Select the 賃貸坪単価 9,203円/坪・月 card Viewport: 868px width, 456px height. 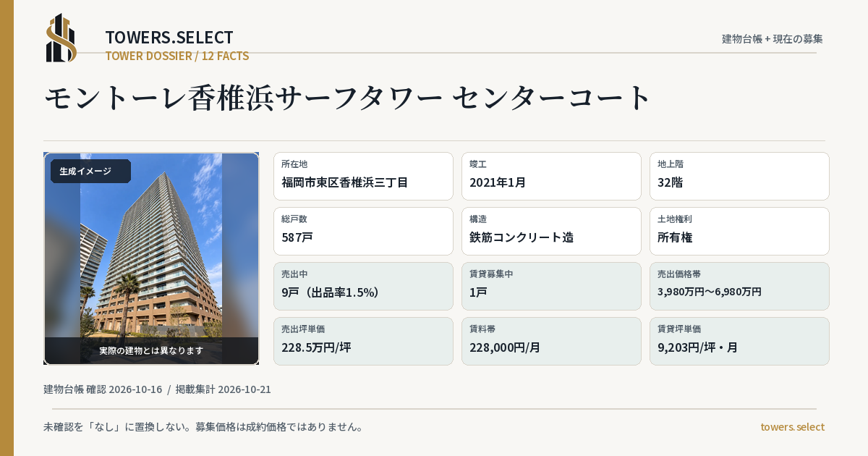pos(739,341)
